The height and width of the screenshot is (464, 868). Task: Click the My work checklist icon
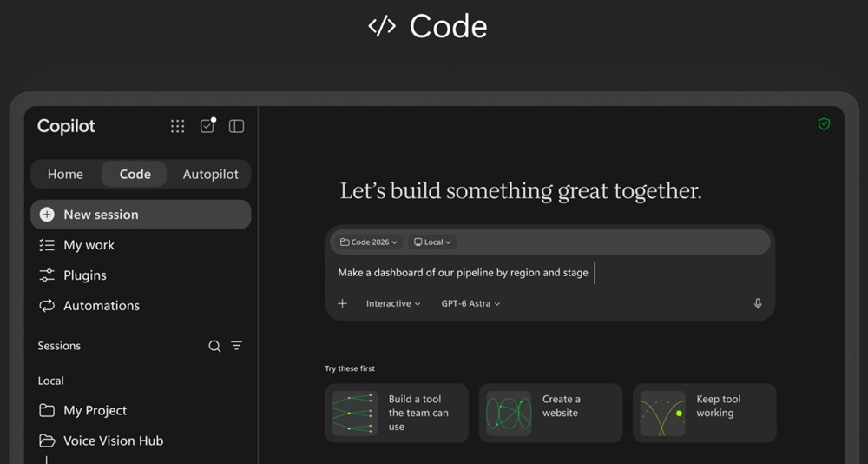click(47, 245)
